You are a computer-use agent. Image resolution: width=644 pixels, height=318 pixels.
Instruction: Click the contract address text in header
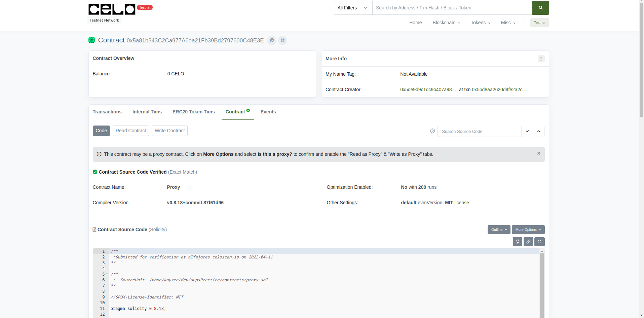(195, 40)
